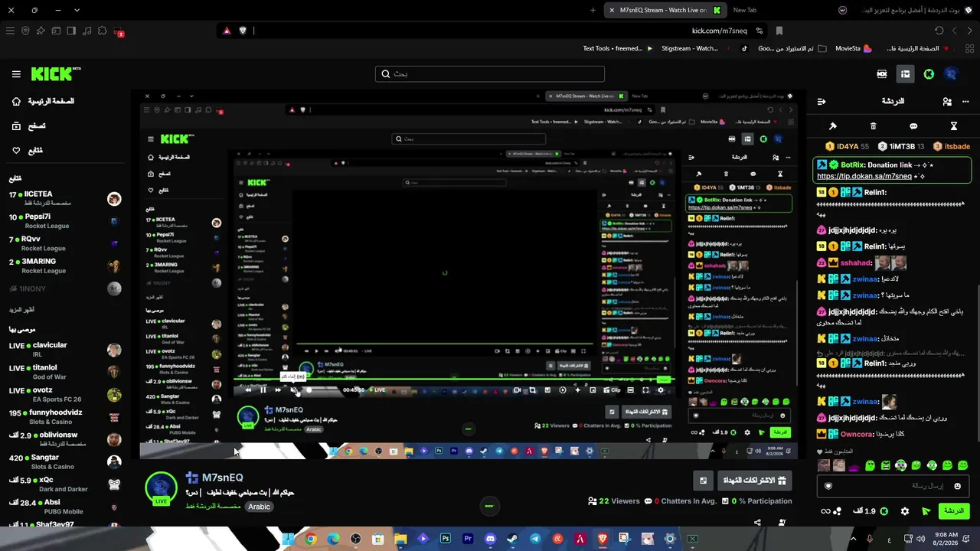Click the highlighted square icon in Kick header
This screenshot has height=551, width=980.
[905, 74]
